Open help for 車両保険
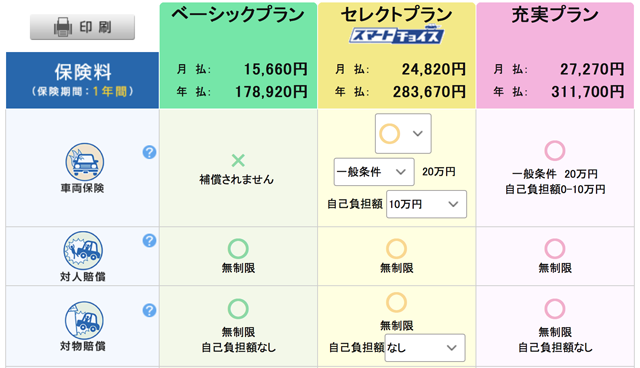 coord(149,152)
